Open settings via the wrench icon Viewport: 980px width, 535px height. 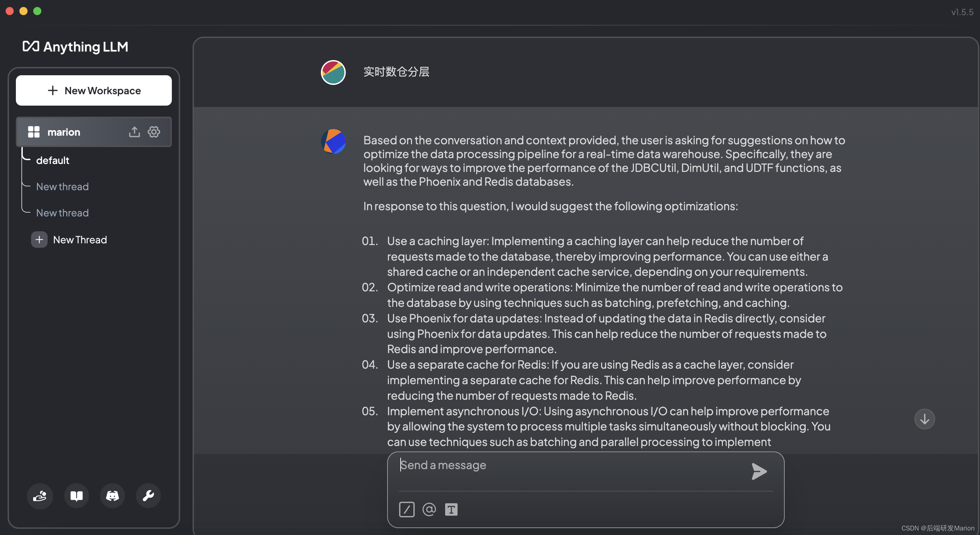148,496
